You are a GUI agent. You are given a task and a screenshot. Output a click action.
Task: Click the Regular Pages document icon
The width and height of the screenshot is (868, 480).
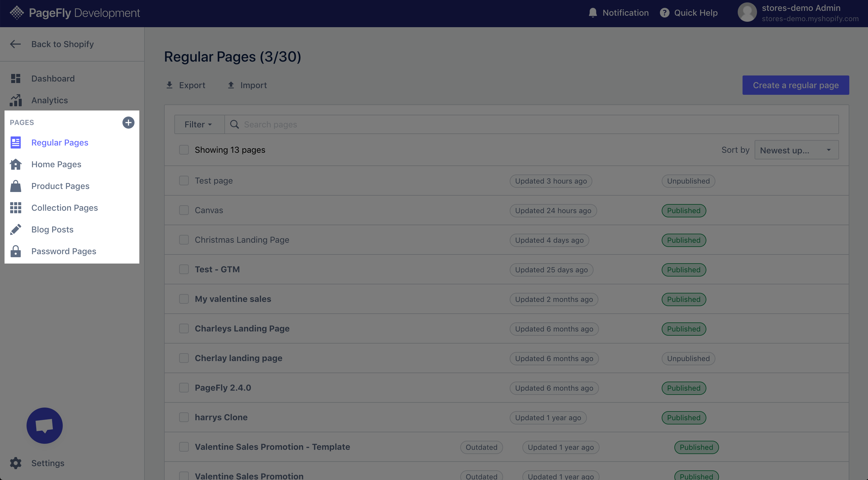pos(15,142)
